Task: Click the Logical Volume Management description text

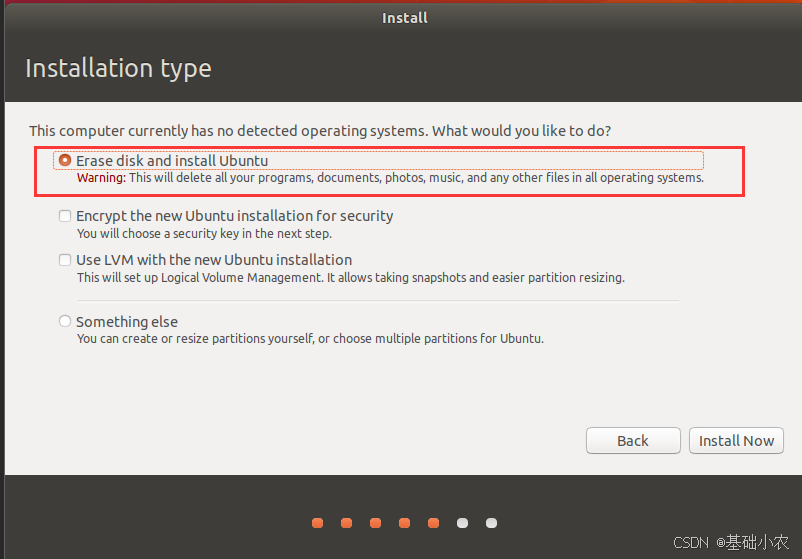Action: (x=351, y=278)
